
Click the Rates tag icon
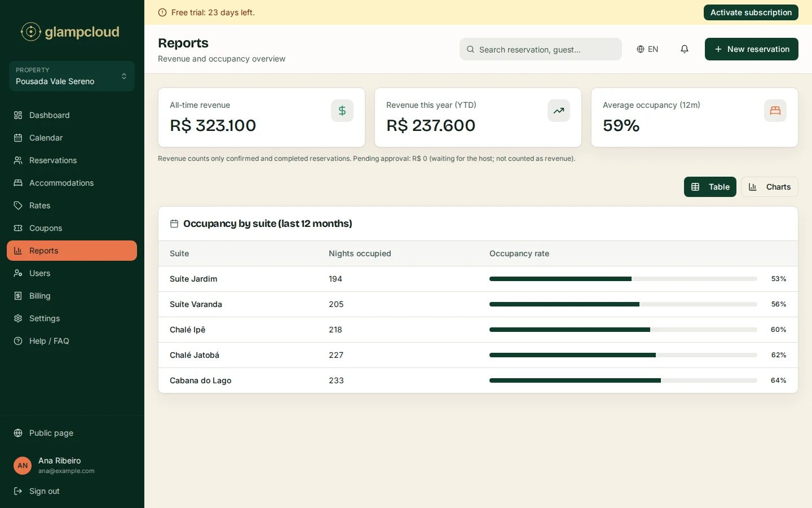tap(18, 205)
